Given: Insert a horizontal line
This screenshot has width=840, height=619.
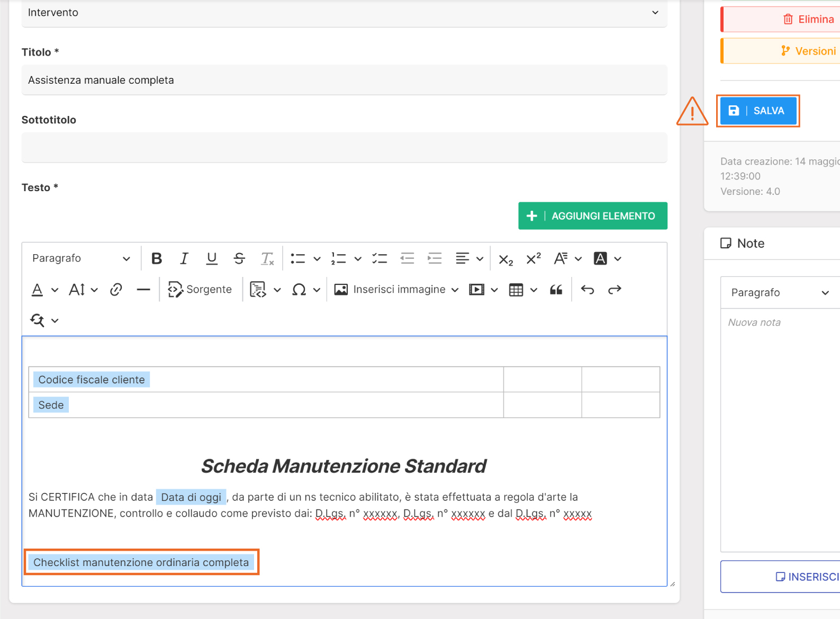Looking at the screenshot, I should click(143, 290).
